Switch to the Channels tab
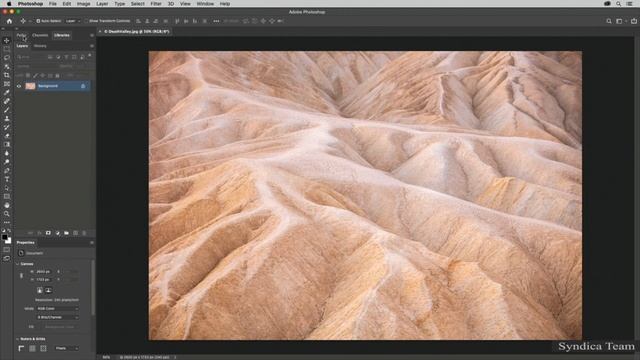Screen dimensions: 640x360 coord(40,36)
